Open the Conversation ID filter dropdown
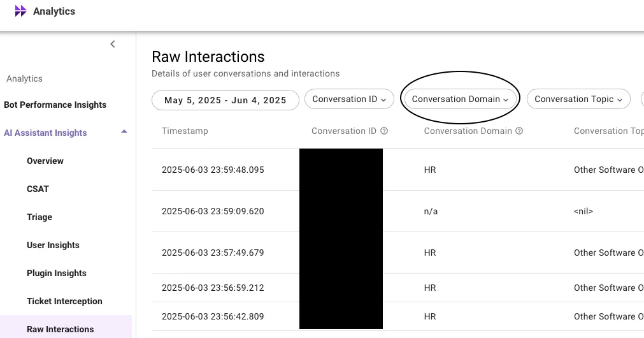The image size is (644, 338). click(349, 99)
